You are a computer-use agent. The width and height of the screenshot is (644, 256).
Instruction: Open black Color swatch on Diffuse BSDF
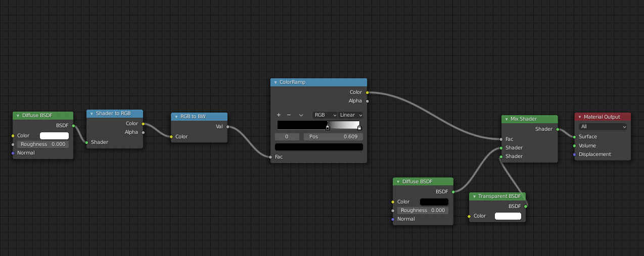(x=434, y=202)
